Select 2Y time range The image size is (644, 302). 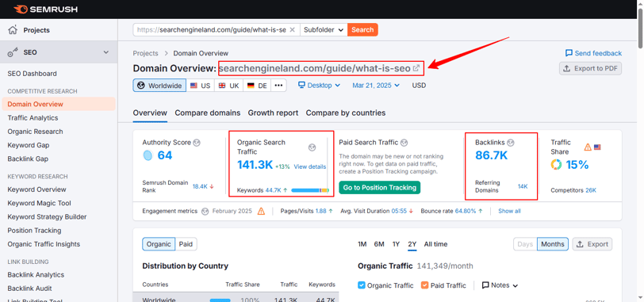coord(412,244)
